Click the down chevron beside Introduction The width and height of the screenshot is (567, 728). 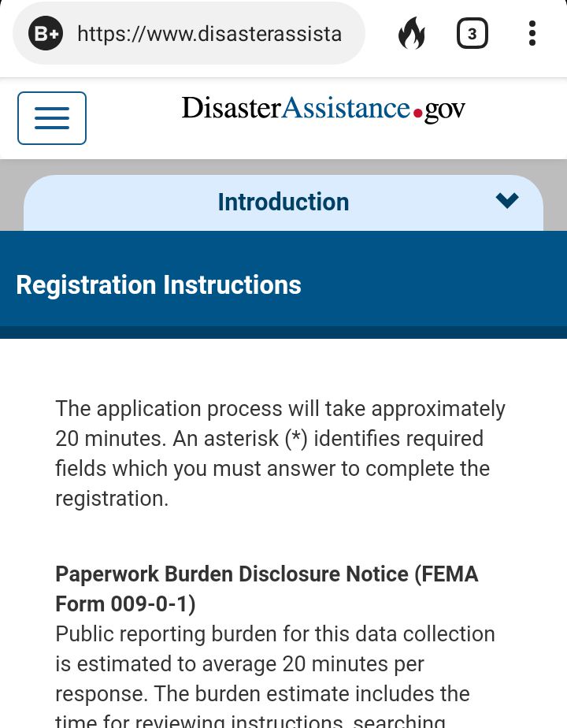[x=506, y=201]
